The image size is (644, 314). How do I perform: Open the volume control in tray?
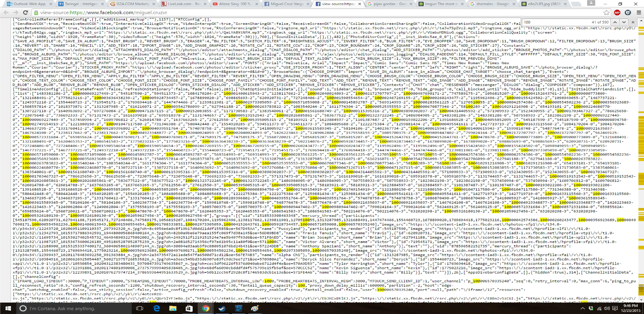(x=607, y=308)
